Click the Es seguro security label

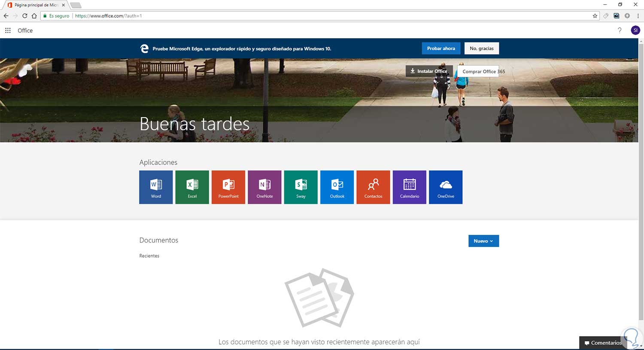click(x=59, y=16)
